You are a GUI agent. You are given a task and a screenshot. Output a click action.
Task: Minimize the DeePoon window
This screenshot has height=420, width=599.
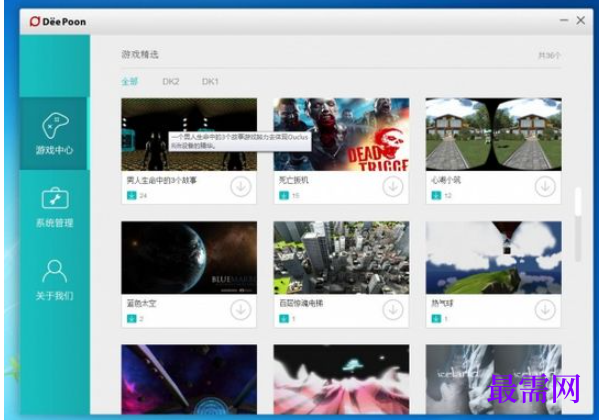pos(564,20)
